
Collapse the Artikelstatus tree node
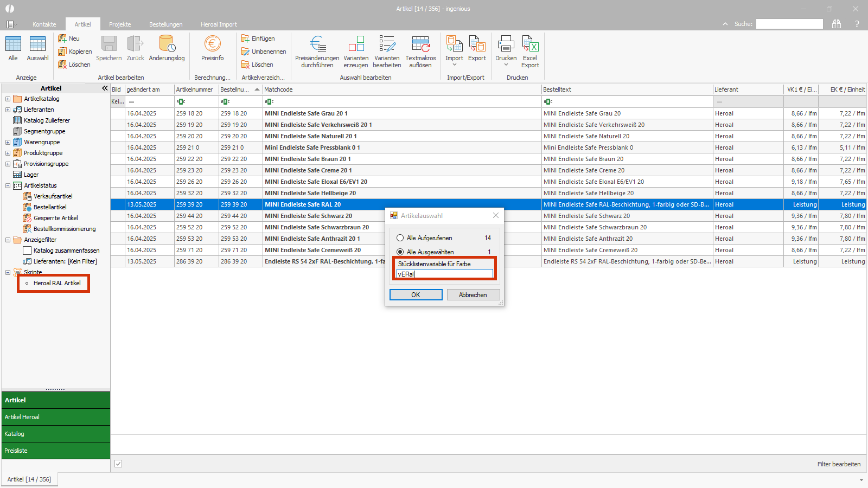[x=8, y=185]
